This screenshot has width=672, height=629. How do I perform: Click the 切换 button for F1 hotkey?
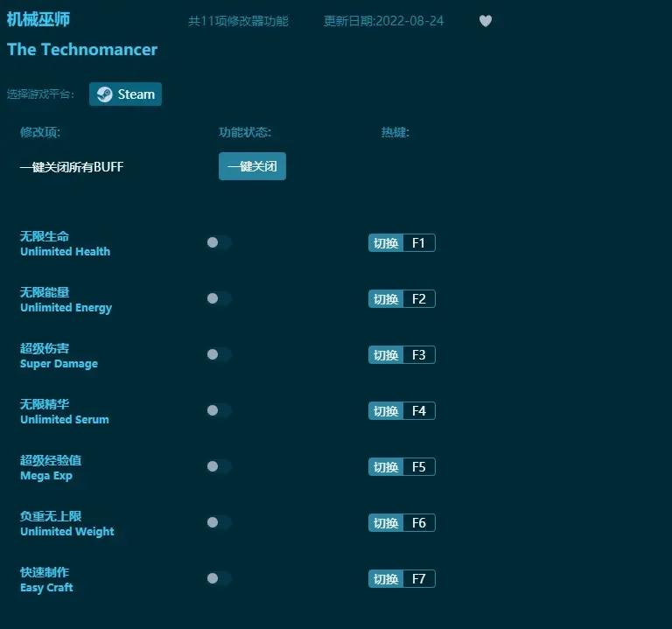[386, 243]
